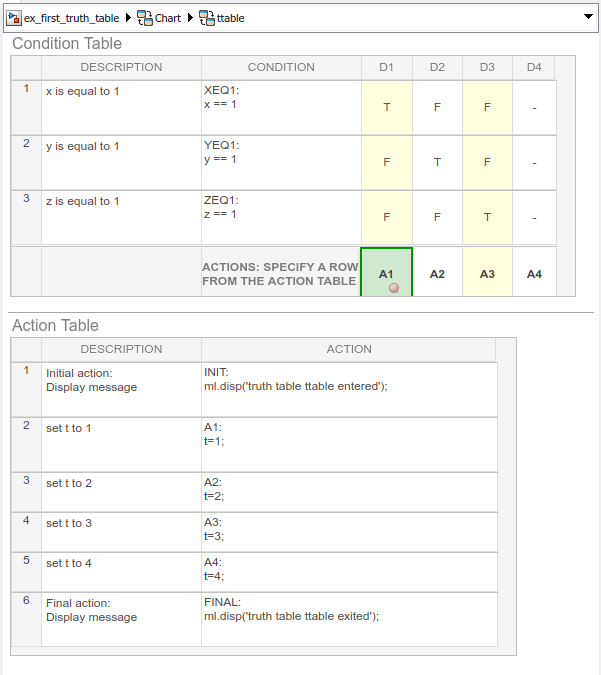This screenshot has width=601, height=675.
Task: Click the ttable icon in breadcrumb
Action: [x=207, y=18]
